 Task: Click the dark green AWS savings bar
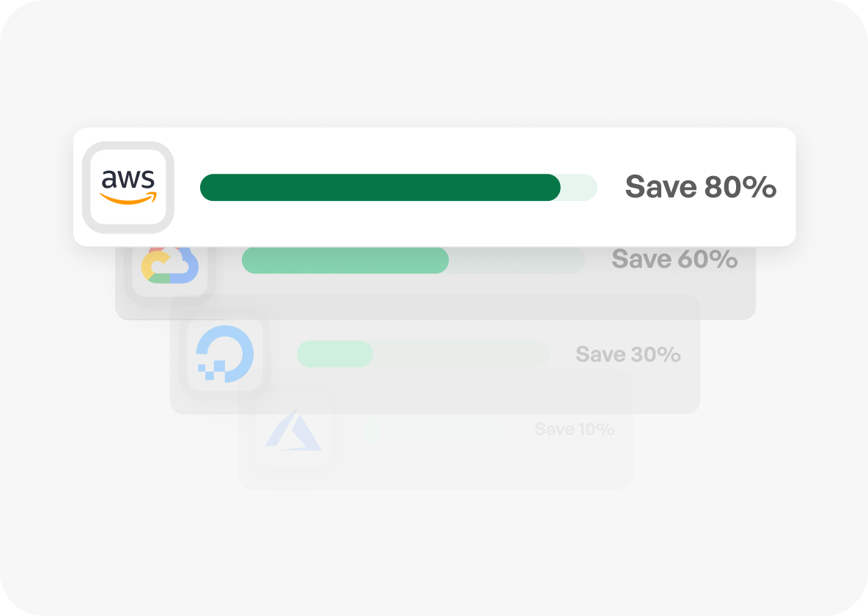[380, 188]
